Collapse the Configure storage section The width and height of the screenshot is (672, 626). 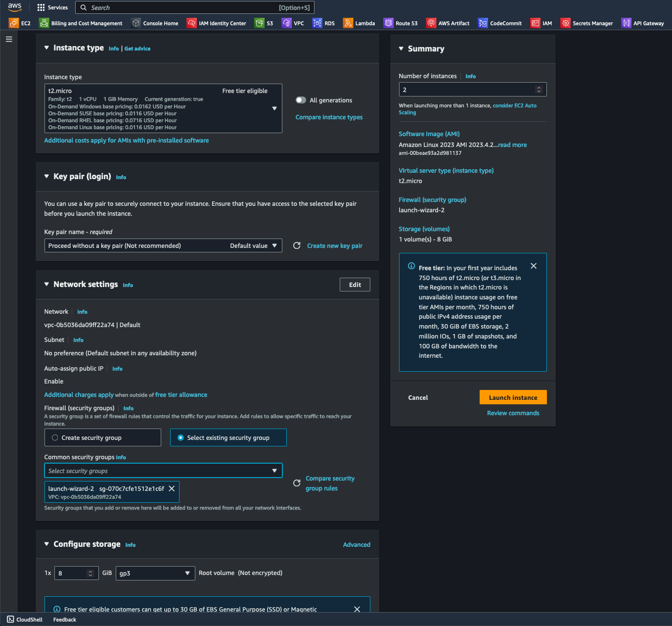(x=46, y=544)
